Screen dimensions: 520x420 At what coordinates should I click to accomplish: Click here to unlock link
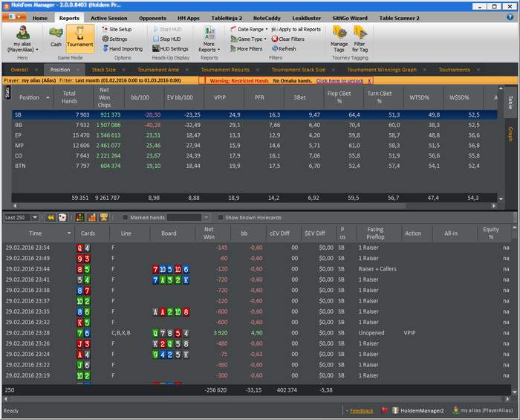coord(339,80)
